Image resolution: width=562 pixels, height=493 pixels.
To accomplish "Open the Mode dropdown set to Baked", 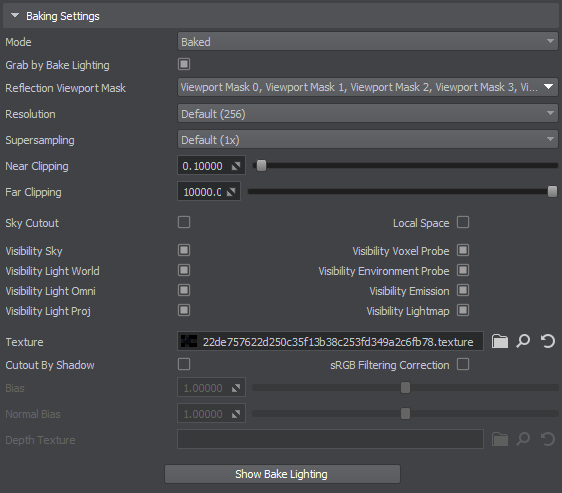I will coord(367,42).
